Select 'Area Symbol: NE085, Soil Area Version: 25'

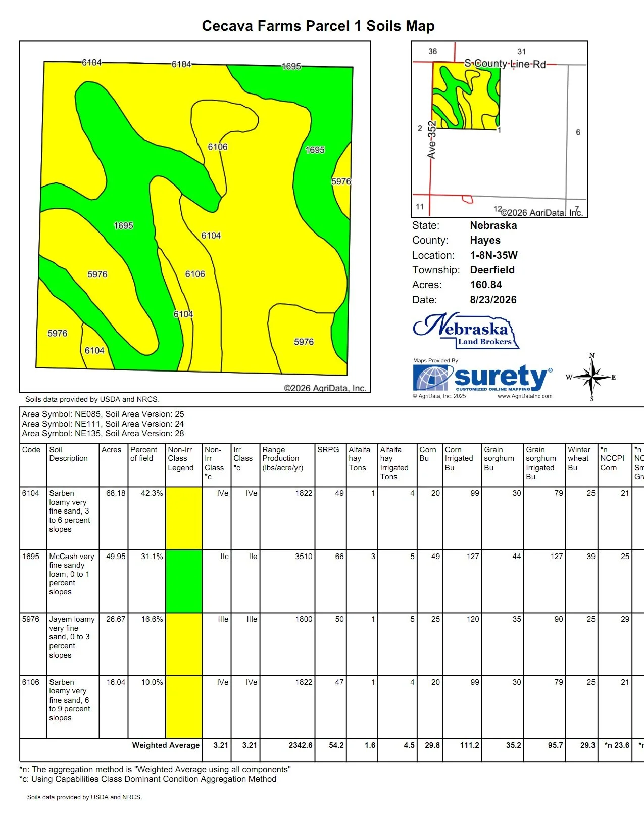(x=103, y=414)
